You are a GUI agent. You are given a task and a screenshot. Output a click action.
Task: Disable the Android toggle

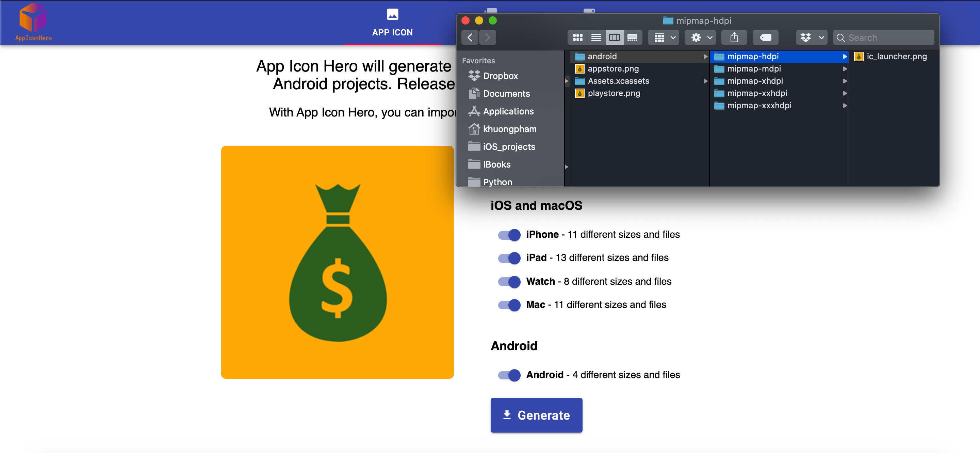pyautogui.click(x=509, y=375)
